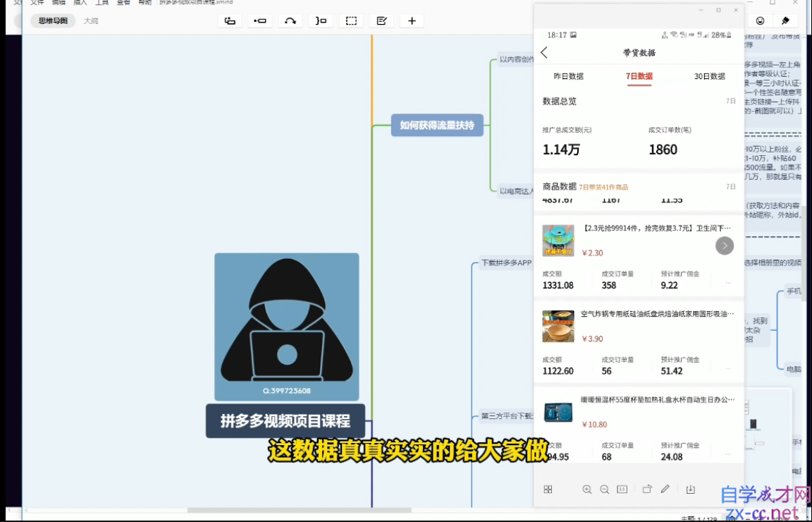This screenshot has width=812, height=522.
Task: Click the ¥3.90 price
Action: (x=592, y=339)
